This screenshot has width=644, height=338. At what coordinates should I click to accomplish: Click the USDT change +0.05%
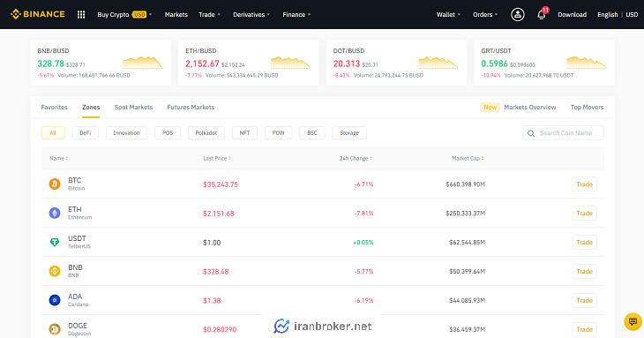tap(363, 243)
